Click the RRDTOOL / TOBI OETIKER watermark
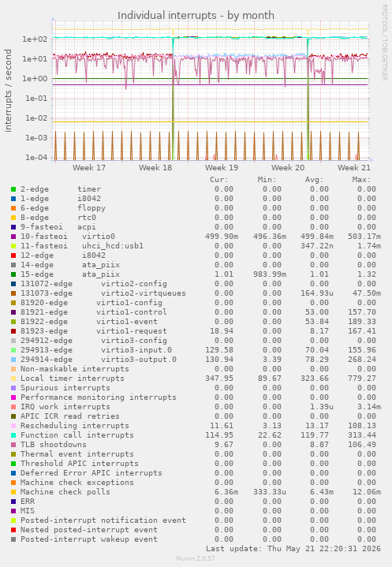The image size is (392, 567). (384, 43)
